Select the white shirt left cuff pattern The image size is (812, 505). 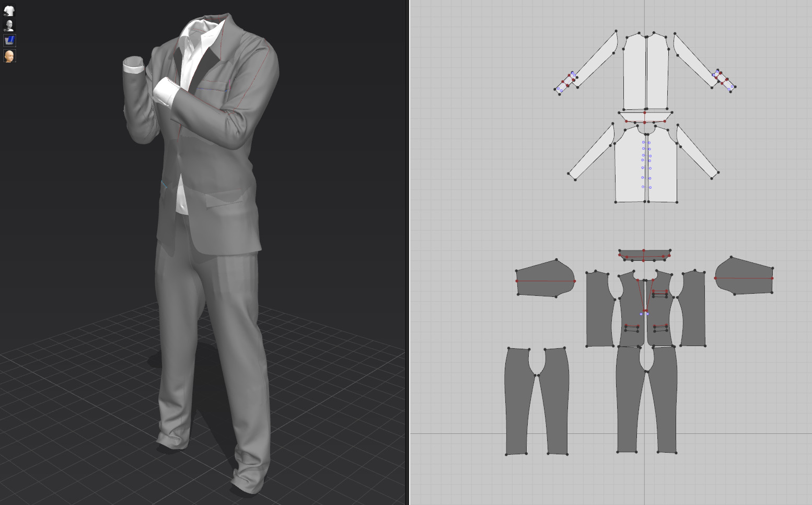pyautogui.click(x=566, y=84)
